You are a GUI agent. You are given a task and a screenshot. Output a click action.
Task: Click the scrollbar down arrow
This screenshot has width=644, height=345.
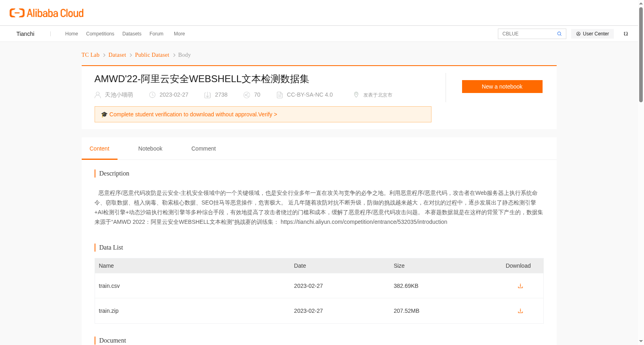(641, 341)
